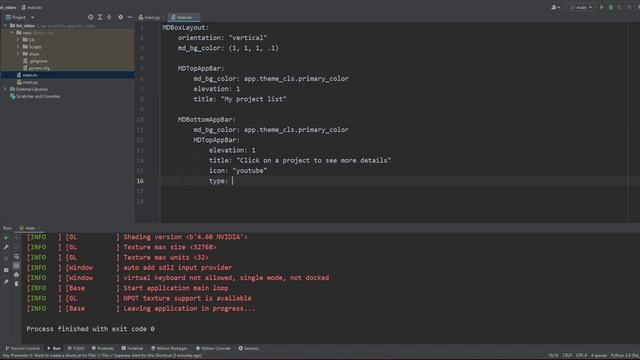Click the line 'orientation: "vertical"' in editor
Viewport: 640px width, 360px height.
click(x=222, y=38)
